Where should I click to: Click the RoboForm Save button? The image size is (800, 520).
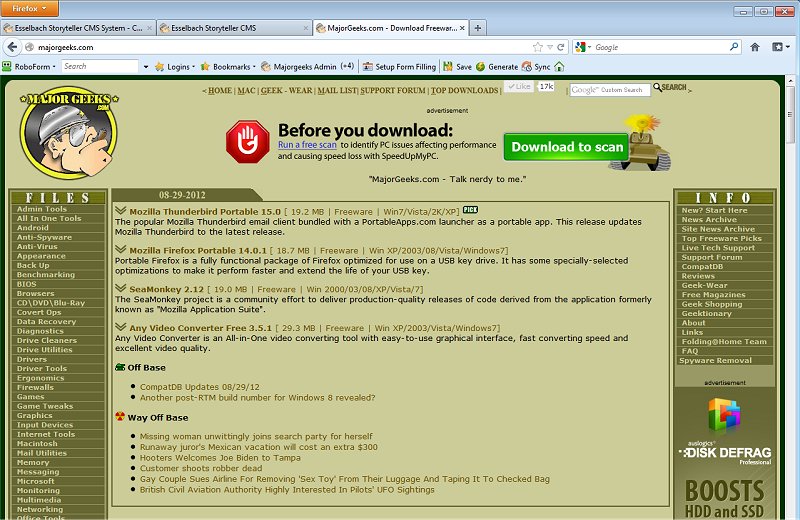click(x=458, y=66)
